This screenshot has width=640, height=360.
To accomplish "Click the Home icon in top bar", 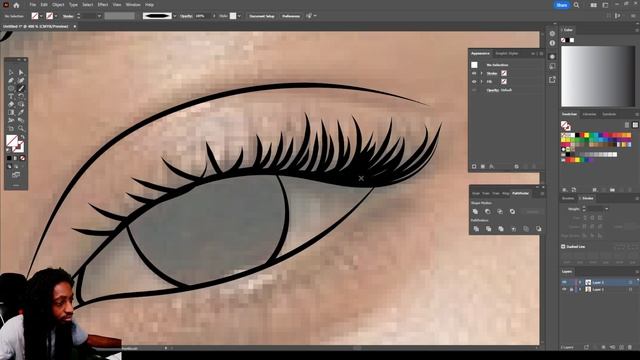I will 16,5.
